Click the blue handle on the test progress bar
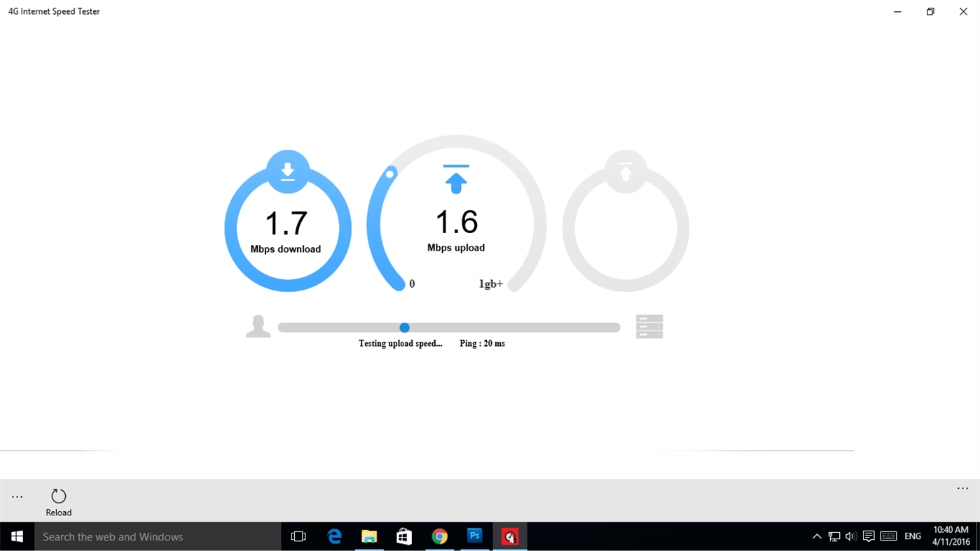This screenshot has width=980, height=551. click(x=404, y=327)
